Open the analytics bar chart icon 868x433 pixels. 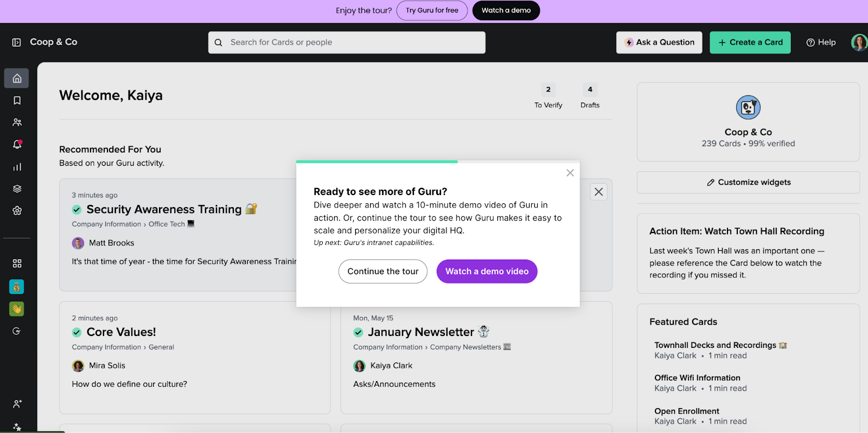[17, 167]
